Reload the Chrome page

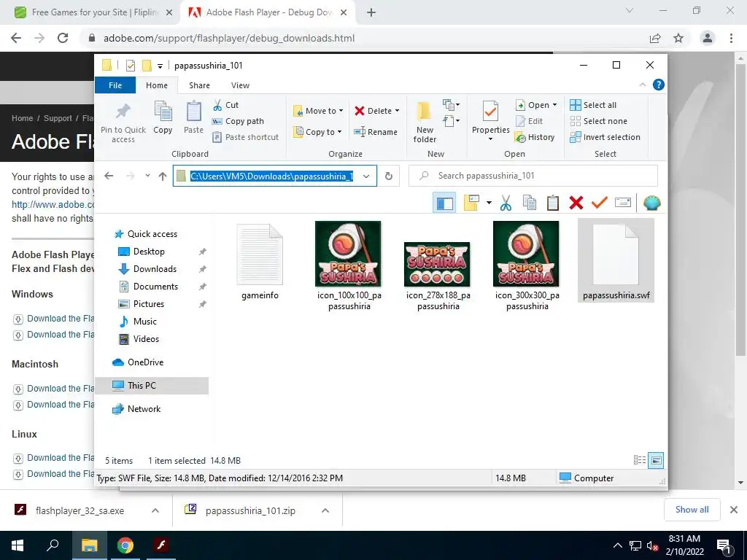pos(63,38)
